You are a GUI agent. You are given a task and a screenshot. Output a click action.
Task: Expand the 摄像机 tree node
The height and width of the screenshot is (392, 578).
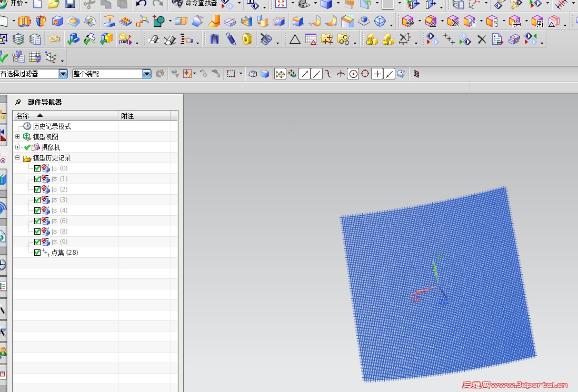(17, 147)
